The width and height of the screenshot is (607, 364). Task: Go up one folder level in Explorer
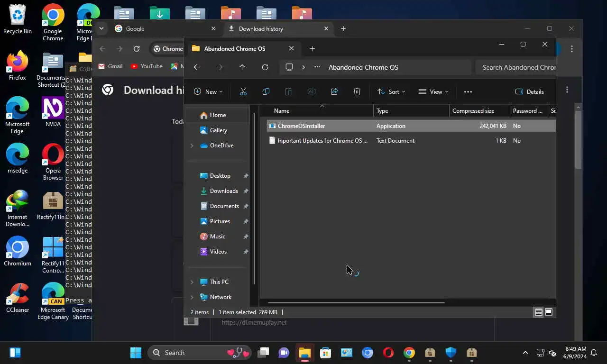[x=242, y=67]
